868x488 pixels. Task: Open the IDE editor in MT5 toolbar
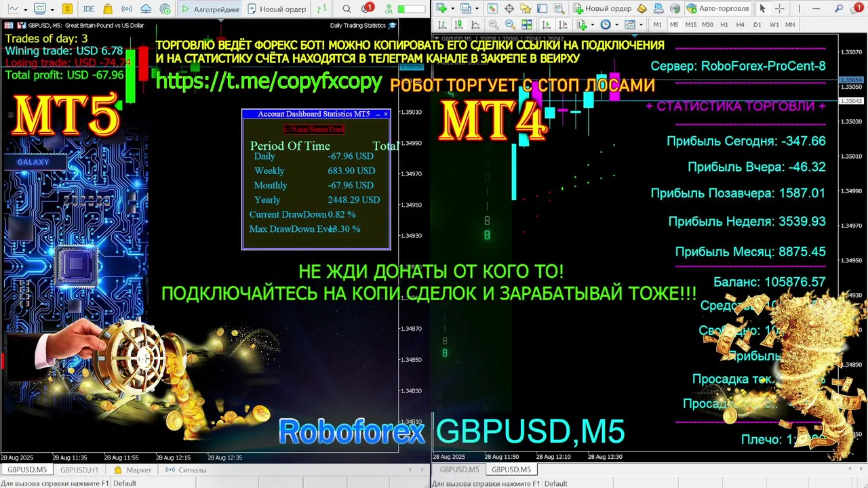coord(88,9)
